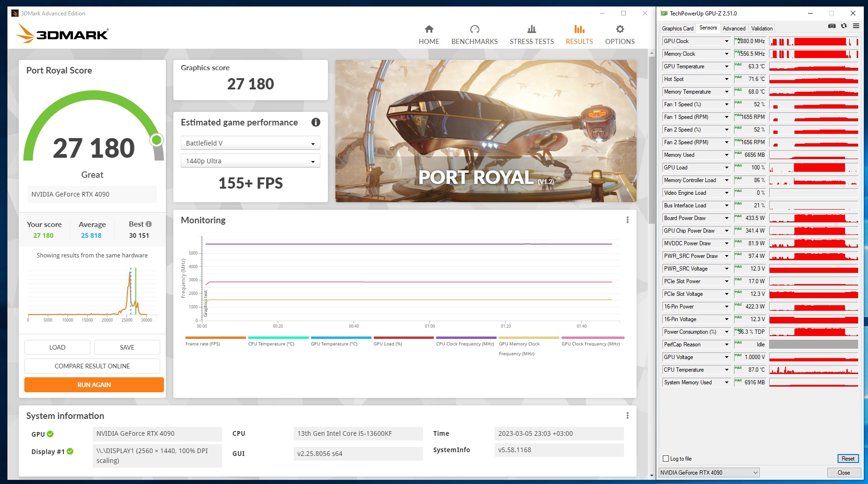The width and height of the screenshot is (868, 484).
Task: Open the Monitoring panel three-dot menu
Action: pos(628,220)
